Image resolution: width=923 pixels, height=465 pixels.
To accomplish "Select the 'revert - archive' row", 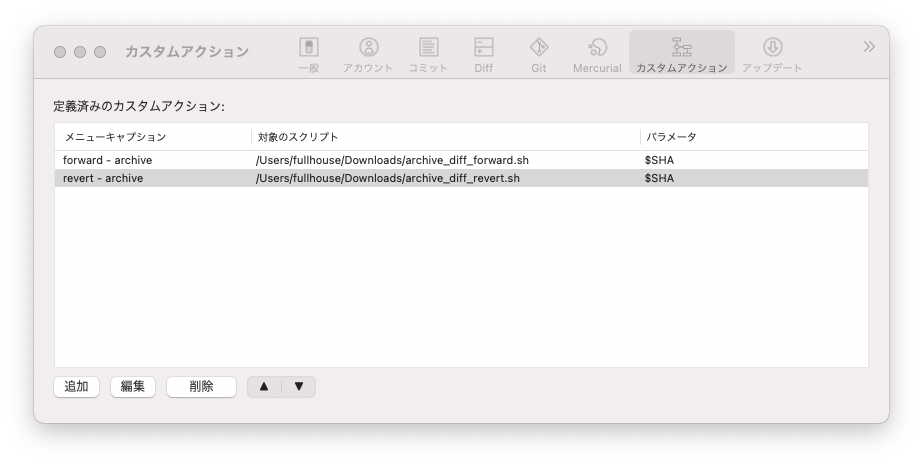I will (461, 178).
